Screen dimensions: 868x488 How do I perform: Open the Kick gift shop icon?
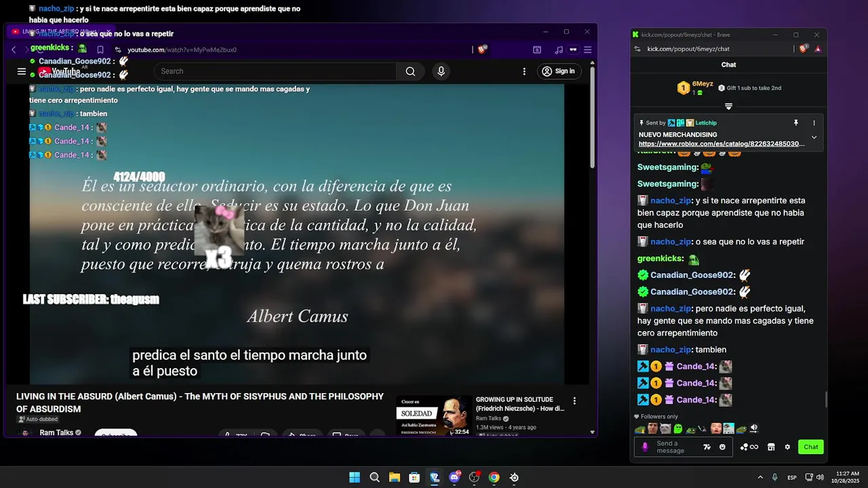pos(771,447)
